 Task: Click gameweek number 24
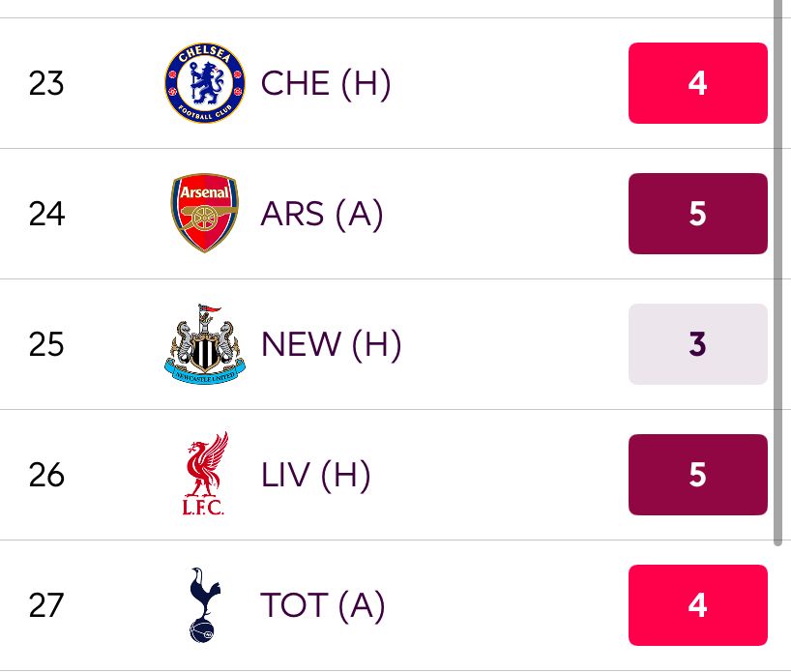pyautogui.click(x=46, y=214)
